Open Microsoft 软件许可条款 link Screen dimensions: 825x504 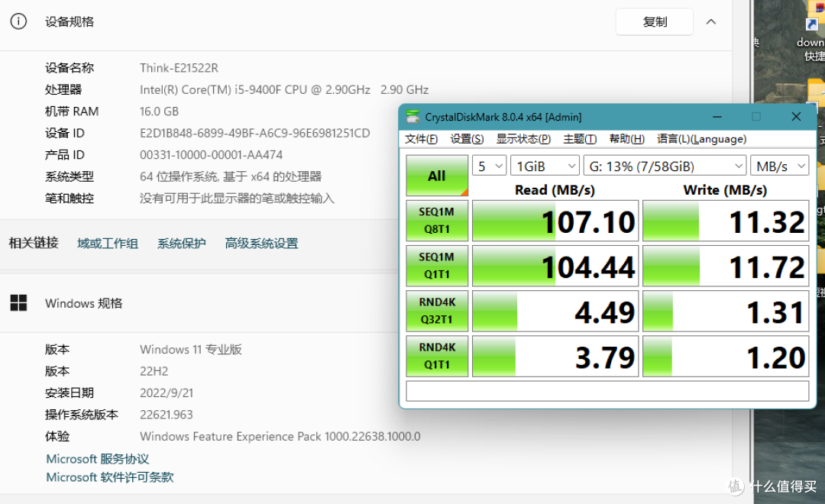(x=110, y=477)
